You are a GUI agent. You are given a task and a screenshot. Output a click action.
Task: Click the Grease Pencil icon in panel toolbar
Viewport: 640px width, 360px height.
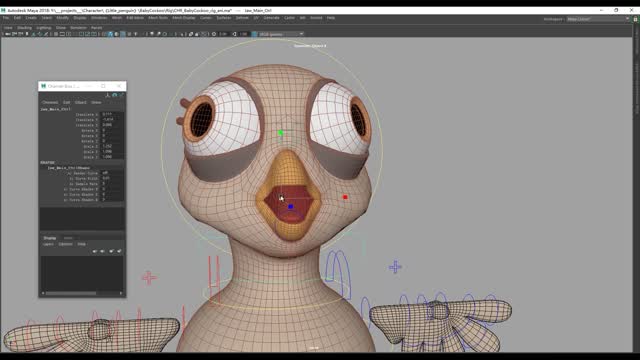point(46,34)
